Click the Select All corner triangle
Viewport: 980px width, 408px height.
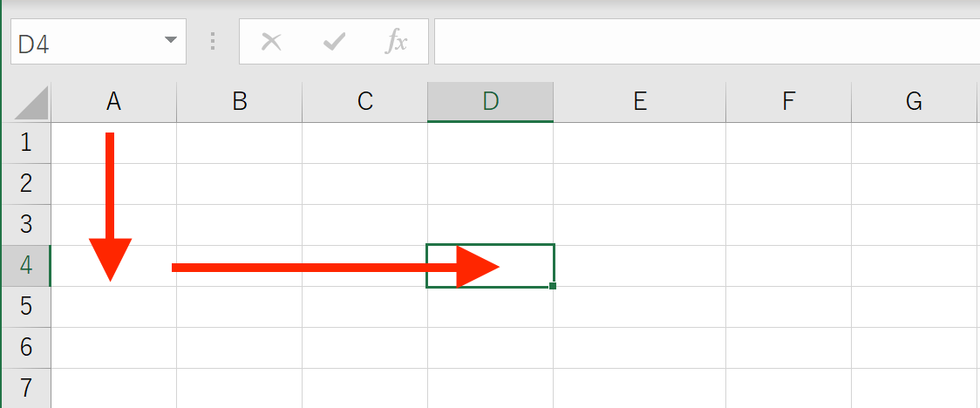[x=31, y=103]
